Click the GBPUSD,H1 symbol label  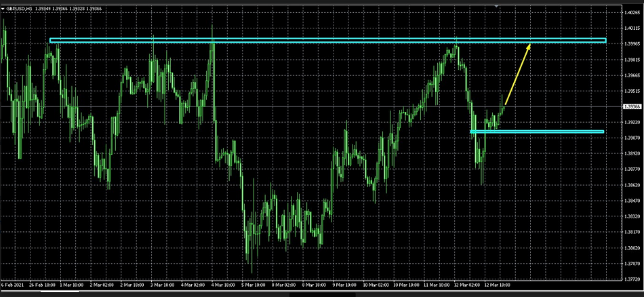point(20,9)
